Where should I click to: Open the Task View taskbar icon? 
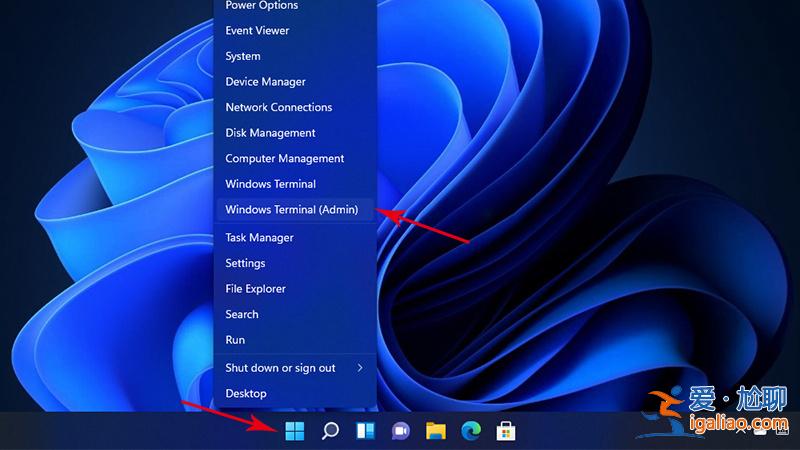tap(365, 431)
